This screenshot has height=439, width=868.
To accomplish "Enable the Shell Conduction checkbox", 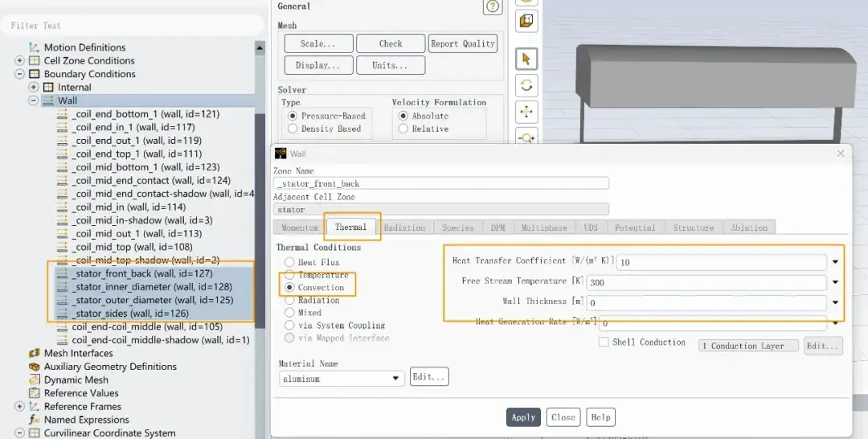I will pyautogui.click(x=604, y=343).
